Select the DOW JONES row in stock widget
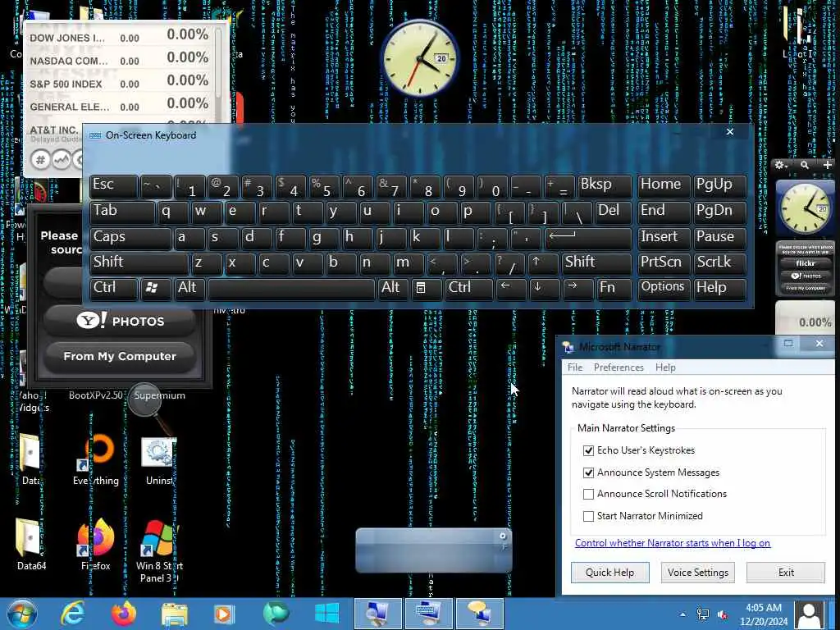The height and width of the screenshot is (630, 840). 119,36
